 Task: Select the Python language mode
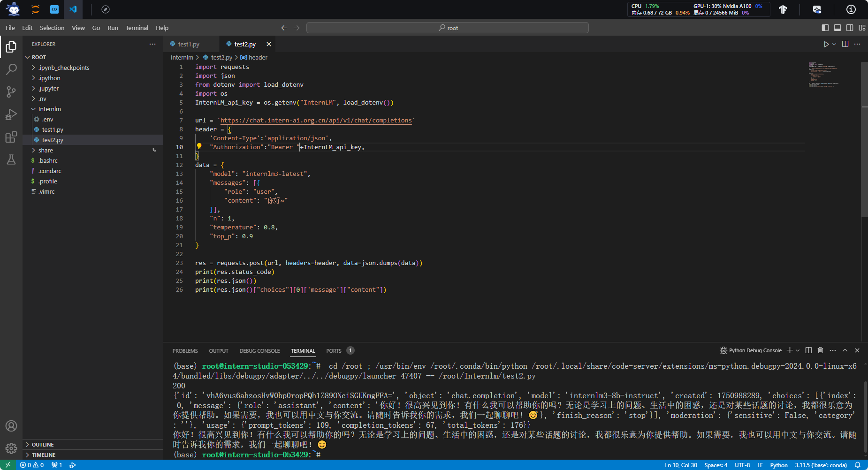779,465
